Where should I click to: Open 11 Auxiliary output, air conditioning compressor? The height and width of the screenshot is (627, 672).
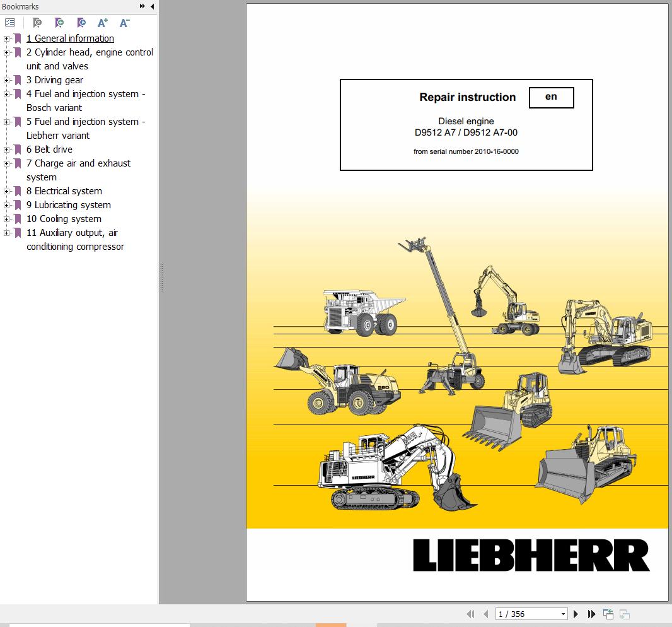point(76,240)
